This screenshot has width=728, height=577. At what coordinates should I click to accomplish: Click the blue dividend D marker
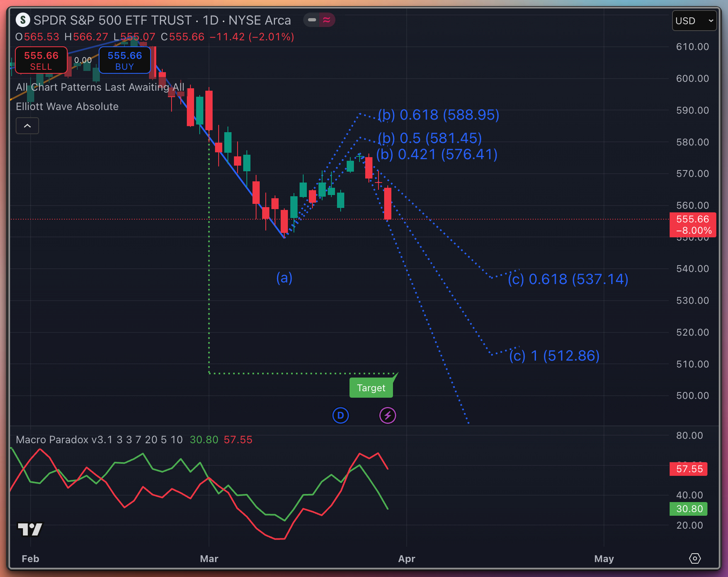pos(340,415)
